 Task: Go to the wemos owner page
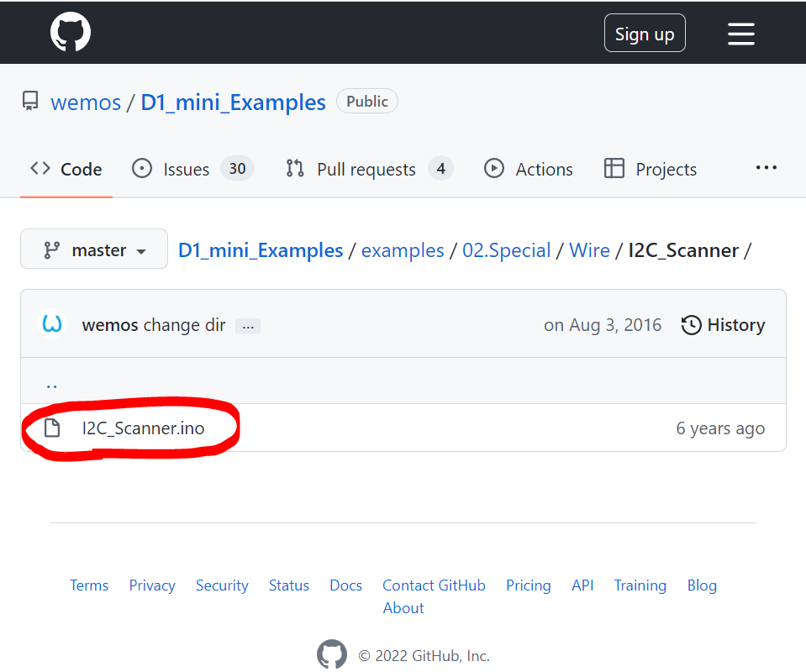[86, 102]
